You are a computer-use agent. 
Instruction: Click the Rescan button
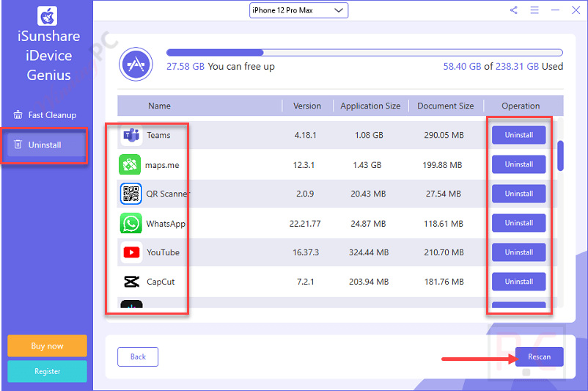coord(540,357)
